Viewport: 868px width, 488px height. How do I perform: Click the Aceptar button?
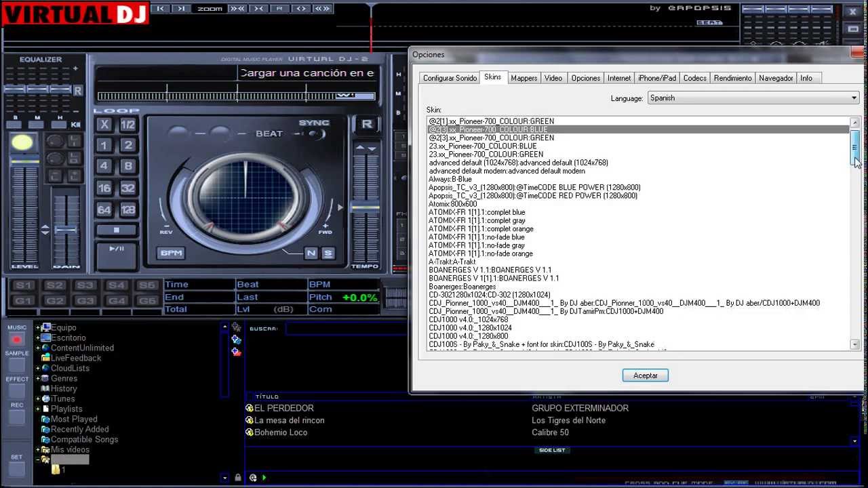pyautogui.click(x=645, y=375)
